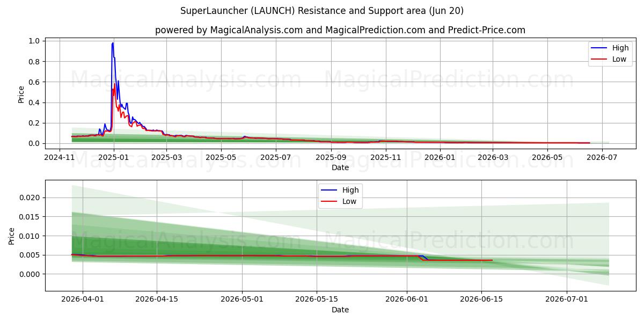The width and height of the screenshot is (644, 322).
Task: Click the 'Date' x-axis label of top chart
Action: tap(340, 167)
